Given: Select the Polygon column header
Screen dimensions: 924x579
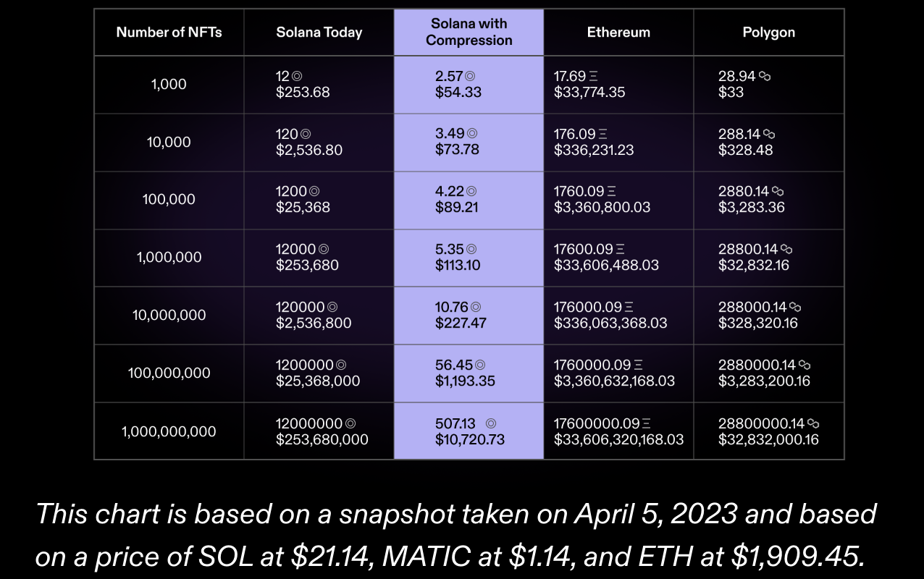Looking at the screenshot, I should 768,32.
